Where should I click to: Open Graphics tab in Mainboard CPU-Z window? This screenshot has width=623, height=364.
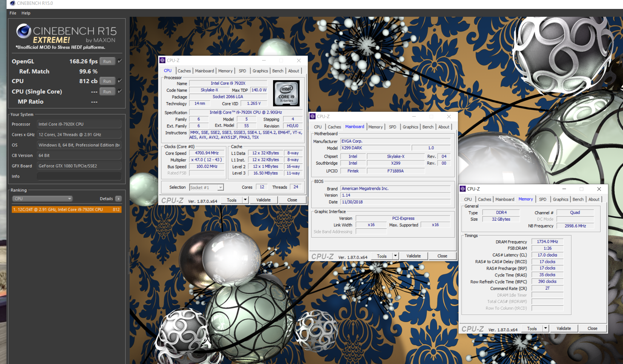click(410, 127)
